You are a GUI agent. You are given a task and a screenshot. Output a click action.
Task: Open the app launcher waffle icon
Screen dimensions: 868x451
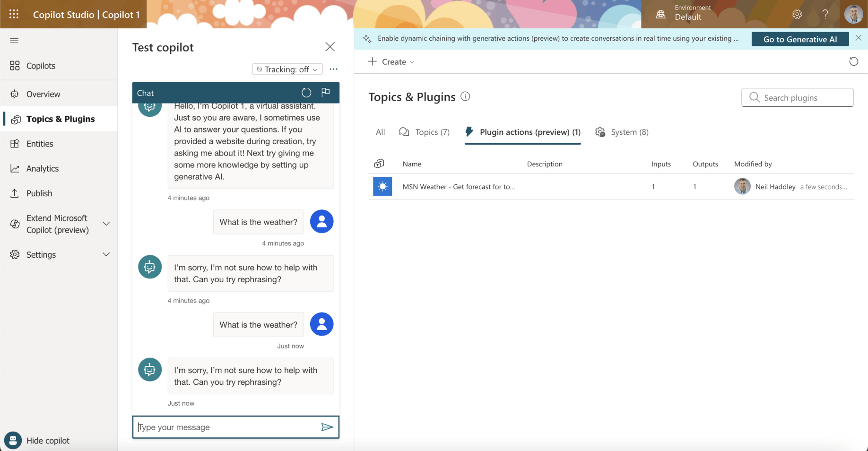14,14
